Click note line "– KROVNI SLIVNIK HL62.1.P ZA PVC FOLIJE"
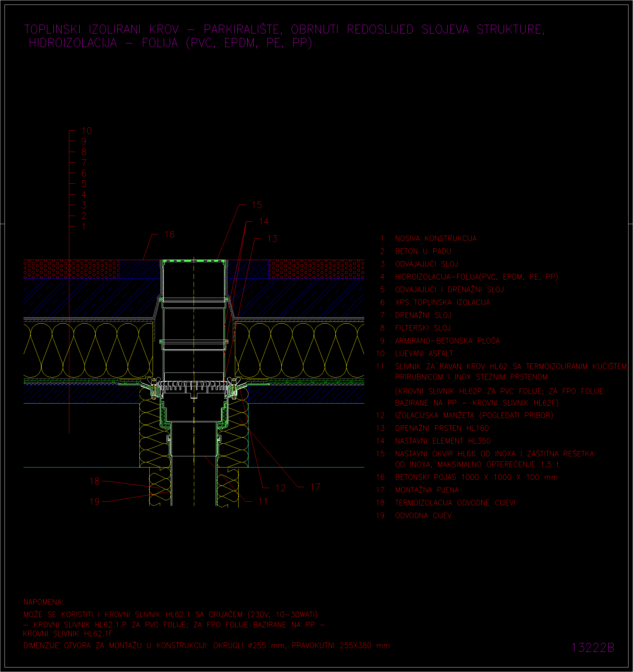The height and width of the screenshot is (672, 633). click(x=106, y=625)
